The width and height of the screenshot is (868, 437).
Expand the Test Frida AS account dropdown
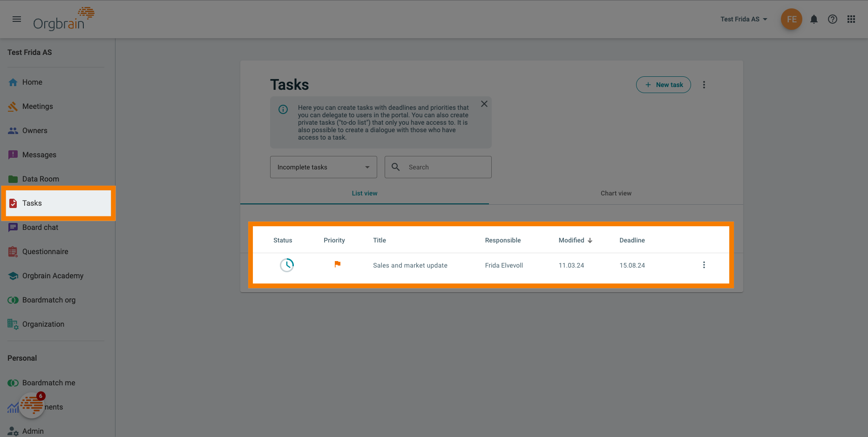tap(743, 19)
